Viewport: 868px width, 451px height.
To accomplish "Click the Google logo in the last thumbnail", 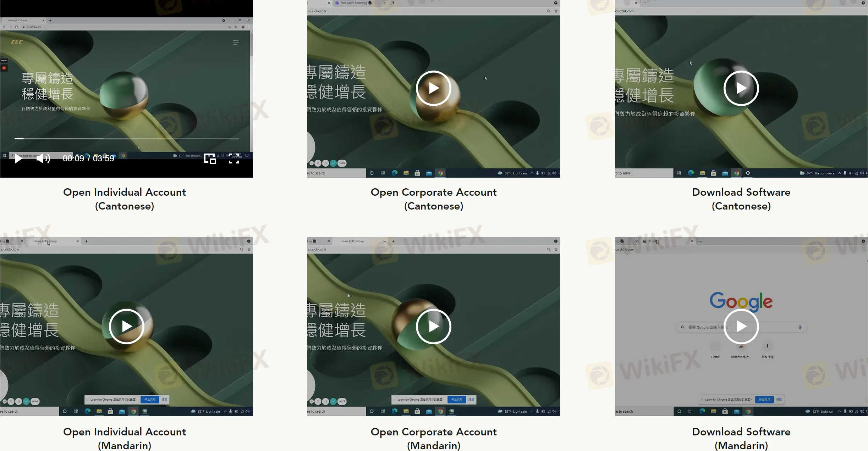I will (x=741, y=301).
